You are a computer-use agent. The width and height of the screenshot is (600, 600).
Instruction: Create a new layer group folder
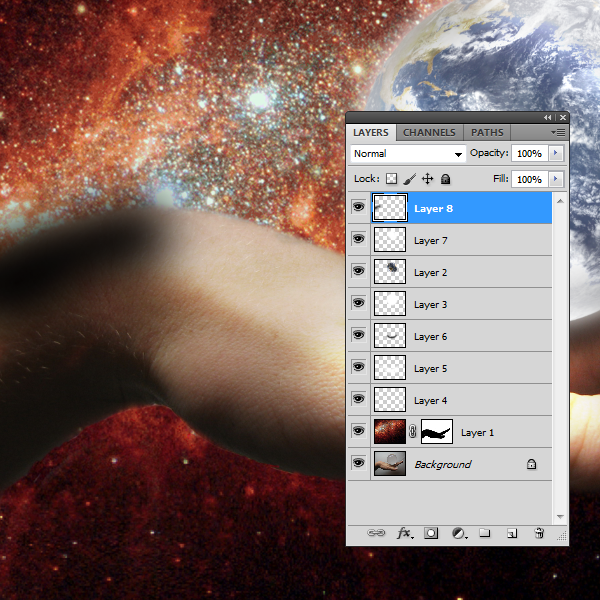coord(484,533)
